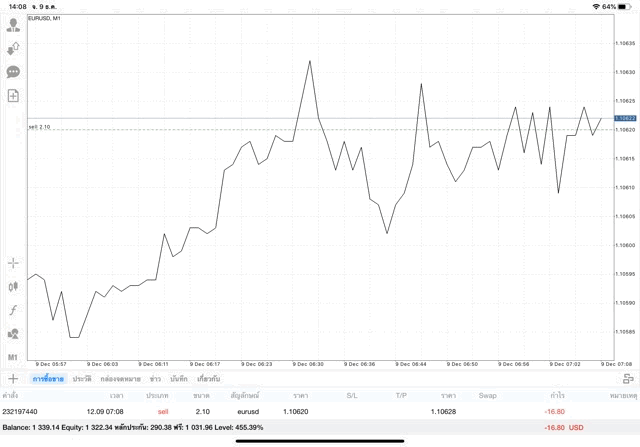Image resolution: width=640 pixels, height=447 pixels.
Task: Tap the new order document-plus icon
Action: pos(13,96)
